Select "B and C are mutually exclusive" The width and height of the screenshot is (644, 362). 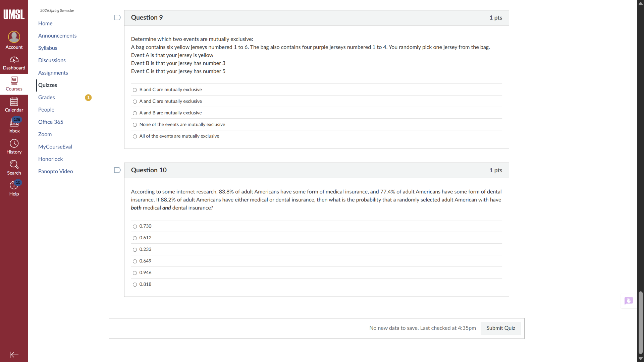point(135,90)
